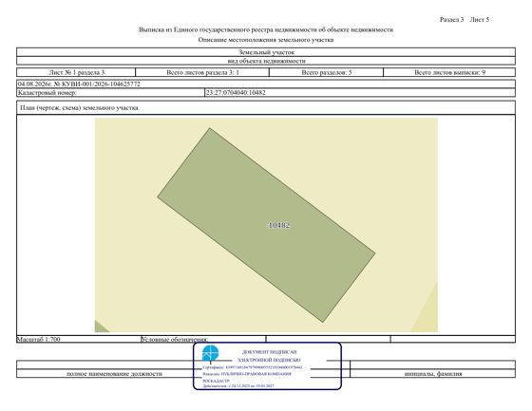This screenshot has width=532, height=411.
Task: Click the green land parcel polygon
Action: coord(266,225)
